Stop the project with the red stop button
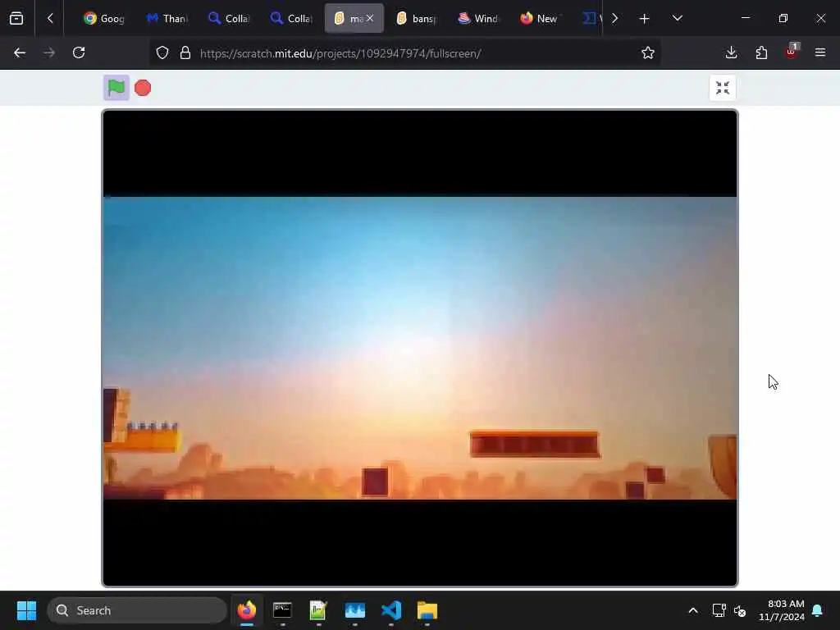This screenshot has width=840, height=630. (143, 88)
